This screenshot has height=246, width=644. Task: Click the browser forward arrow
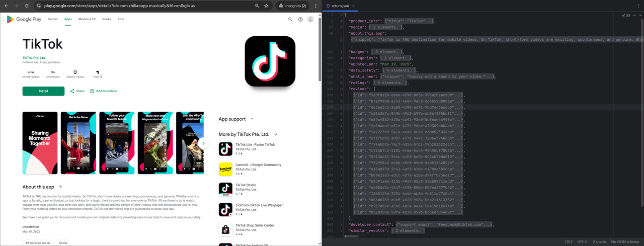tap(16, 6)
